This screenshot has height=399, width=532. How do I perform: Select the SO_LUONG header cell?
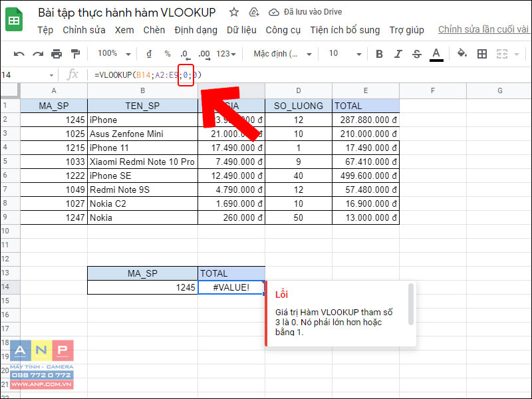299,106
